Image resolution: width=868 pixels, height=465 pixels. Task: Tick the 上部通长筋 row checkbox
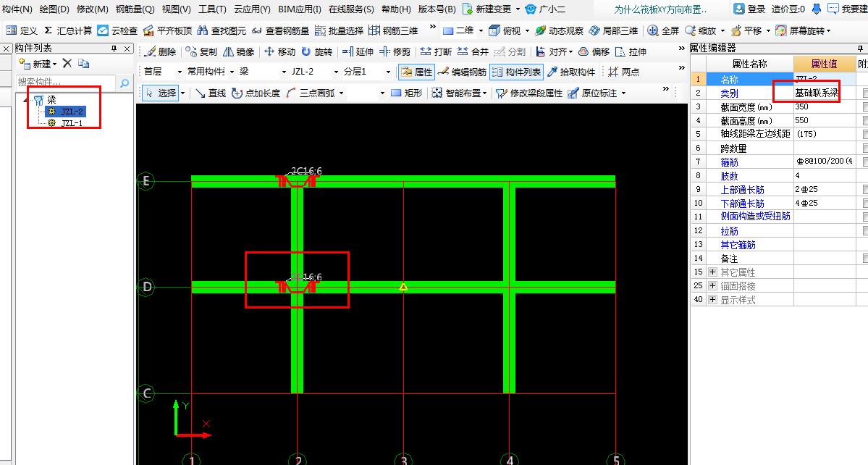tap(865, 189)
